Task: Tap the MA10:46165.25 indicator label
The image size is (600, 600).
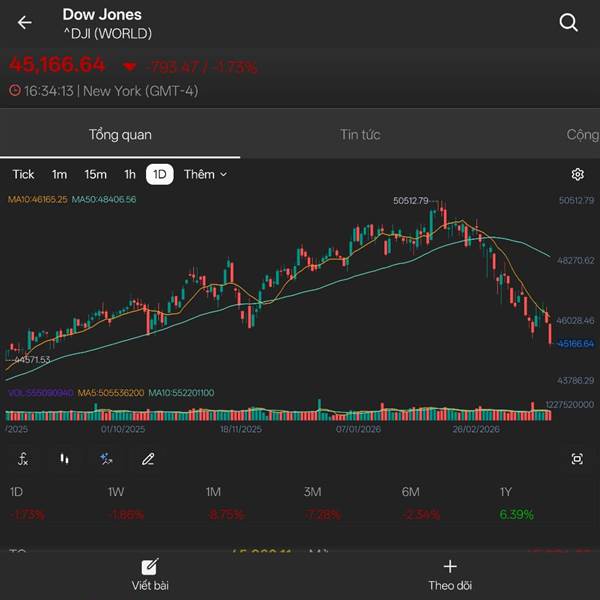Action: [38, 199]
